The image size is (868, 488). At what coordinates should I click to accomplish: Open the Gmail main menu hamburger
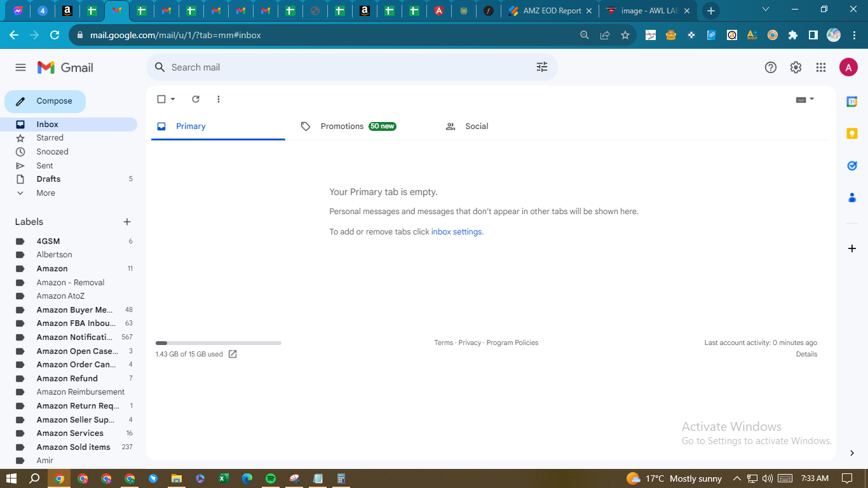[x=20, y=67]
